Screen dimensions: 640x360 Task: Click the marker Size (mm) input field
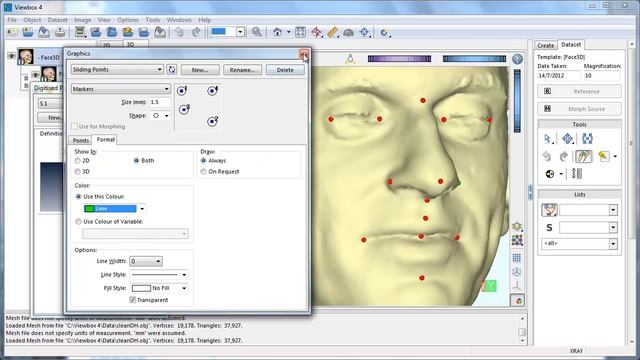pos(160,102)
